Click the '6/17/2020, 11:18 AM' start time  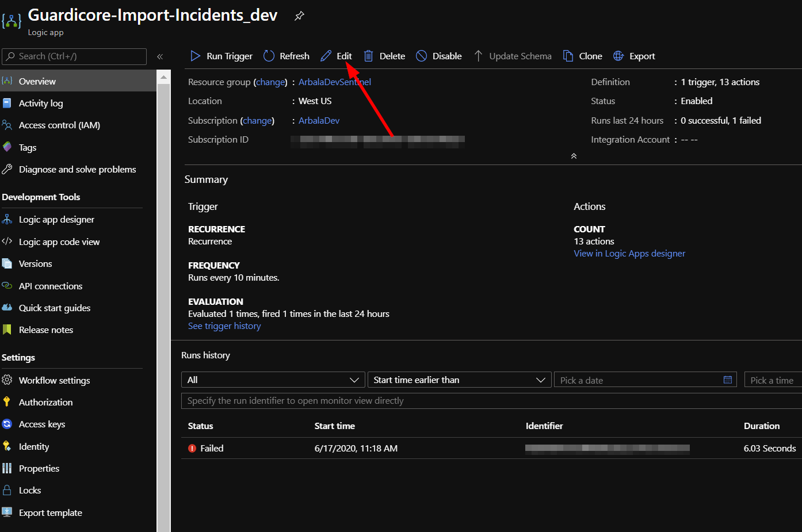(356, 448)
